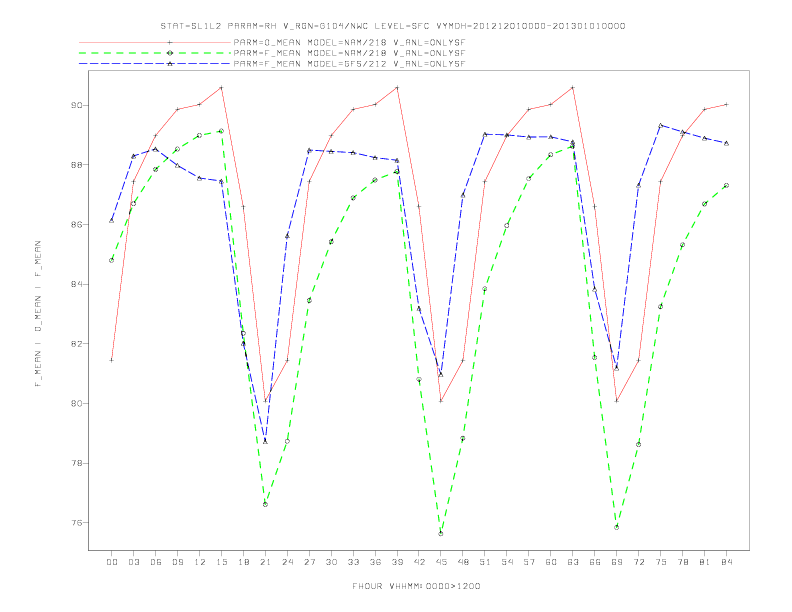
Task: Click the green dashed legend line sample
Action: [x=155, y=53]
